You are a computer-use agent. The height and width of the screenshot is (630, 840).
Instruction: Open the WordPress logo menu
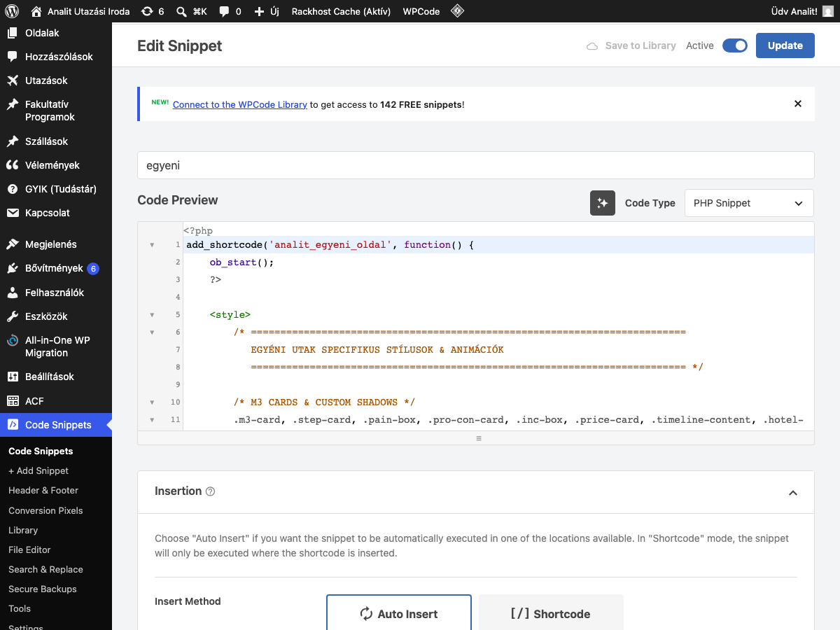click(x=12, y=11)
